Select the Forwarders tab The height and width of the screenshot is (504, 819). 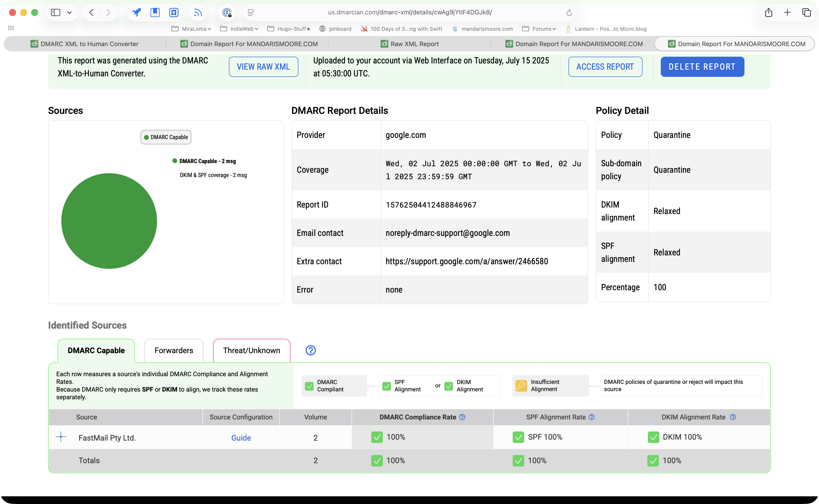(174, 350)
